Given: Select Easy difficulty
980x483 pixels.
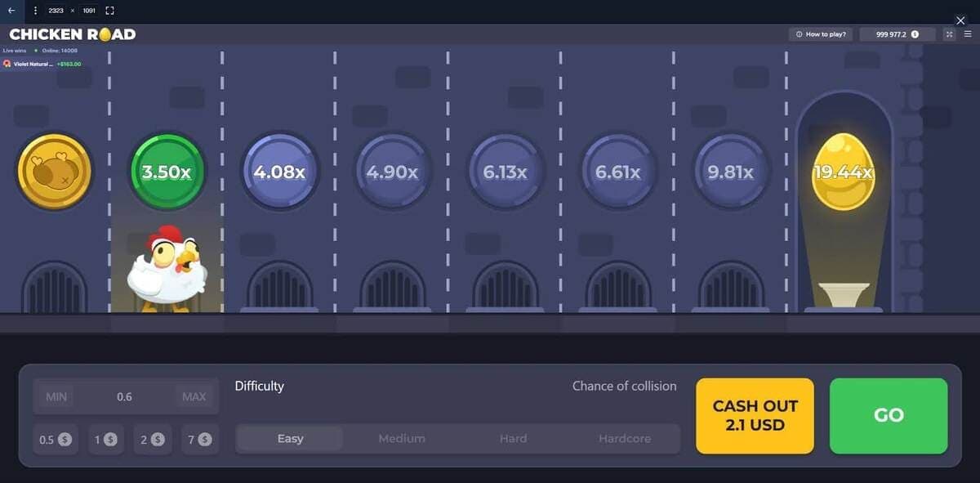Looking at the screenshot, I should pyautogui.click(x=290, y=439).
